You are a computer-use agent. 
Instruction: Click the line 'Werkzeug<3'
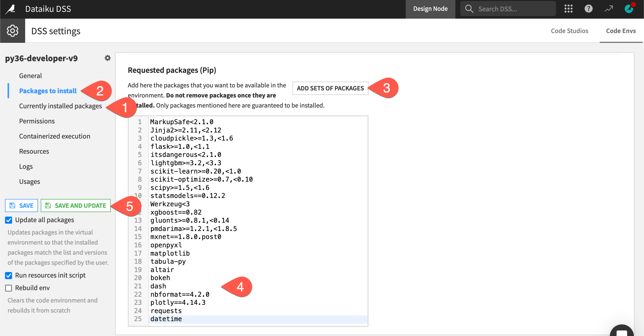pos(170,204)
